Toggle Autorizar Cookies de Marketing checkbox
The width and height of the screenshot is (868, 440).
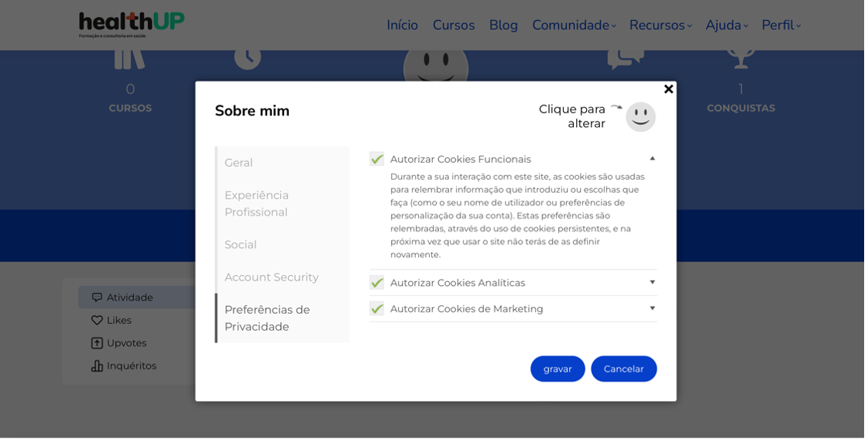[x=378, y=310]
